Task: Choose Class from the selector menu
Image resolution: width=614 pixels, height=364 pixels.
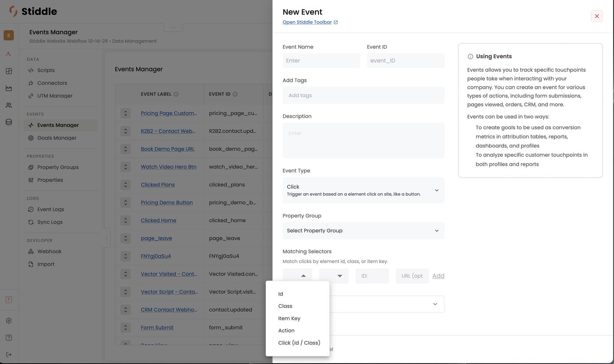Action: pyautogui.click(x=297, y=306)
